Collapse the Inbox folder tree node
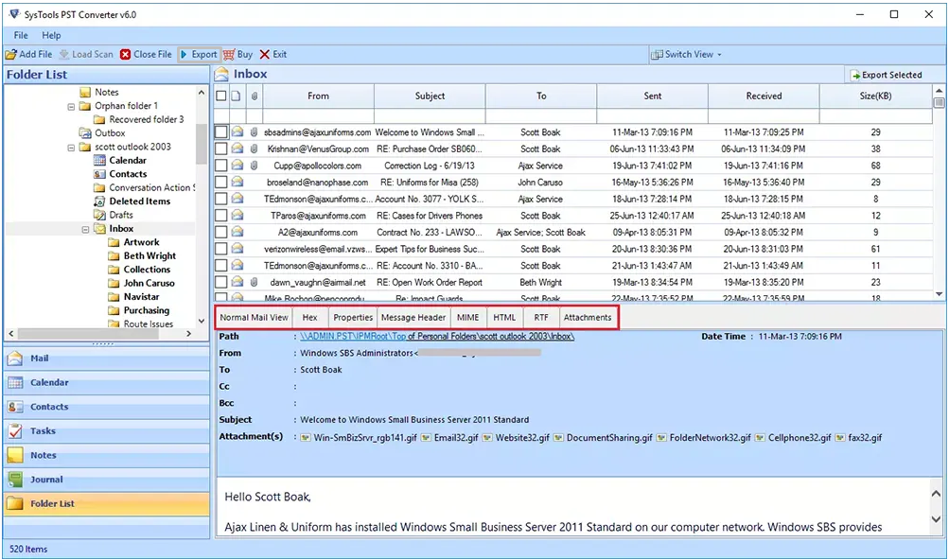Screen dimensions: 949x560 click(85, 228)
